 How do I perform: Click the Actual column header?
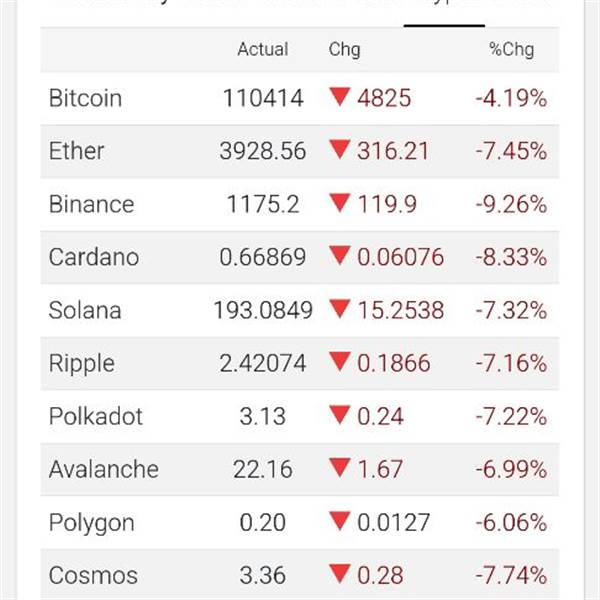[262, 49]
